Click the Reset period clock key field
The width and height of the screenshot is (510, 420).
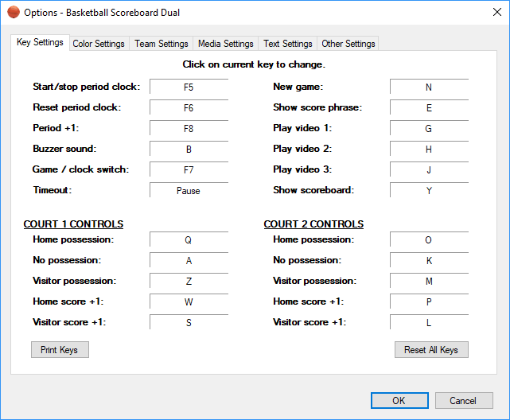(x=189, y=107)
